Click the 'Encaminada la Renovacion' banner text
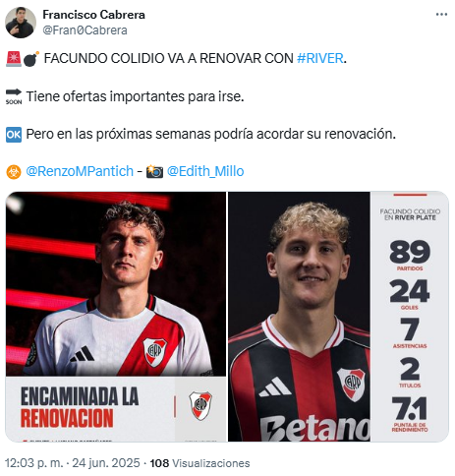The width and height of the screenshot is (455, 476). point(80,407)
